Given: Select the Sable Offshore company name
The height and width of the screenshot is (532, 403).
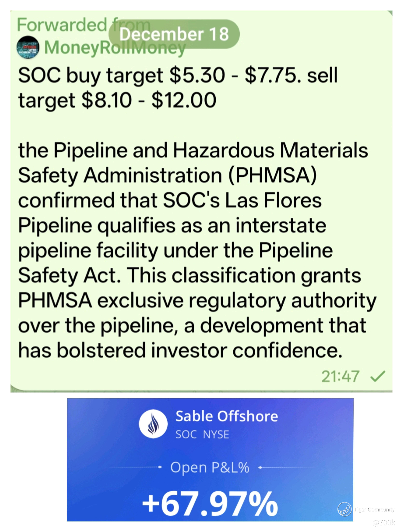Looking at the screenshot, I should (227, 416).
